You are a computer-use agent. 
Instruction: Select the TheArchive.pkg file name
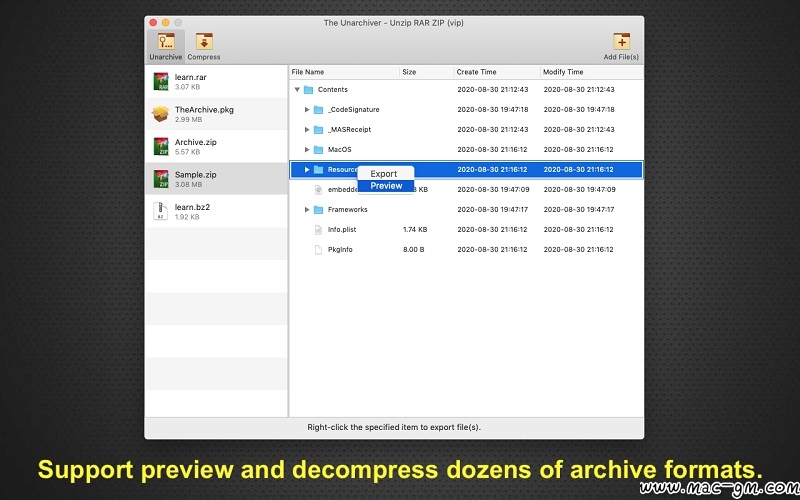click(x=204, y=110)
